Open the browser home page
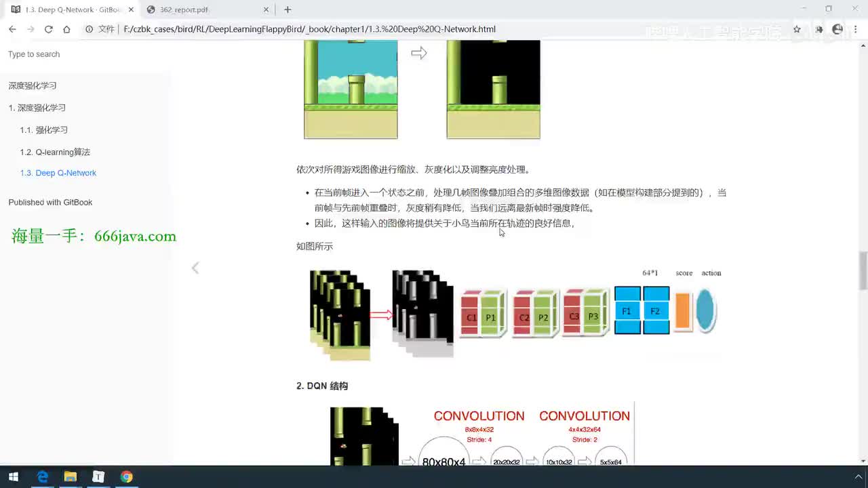 (x=66, y=29)
